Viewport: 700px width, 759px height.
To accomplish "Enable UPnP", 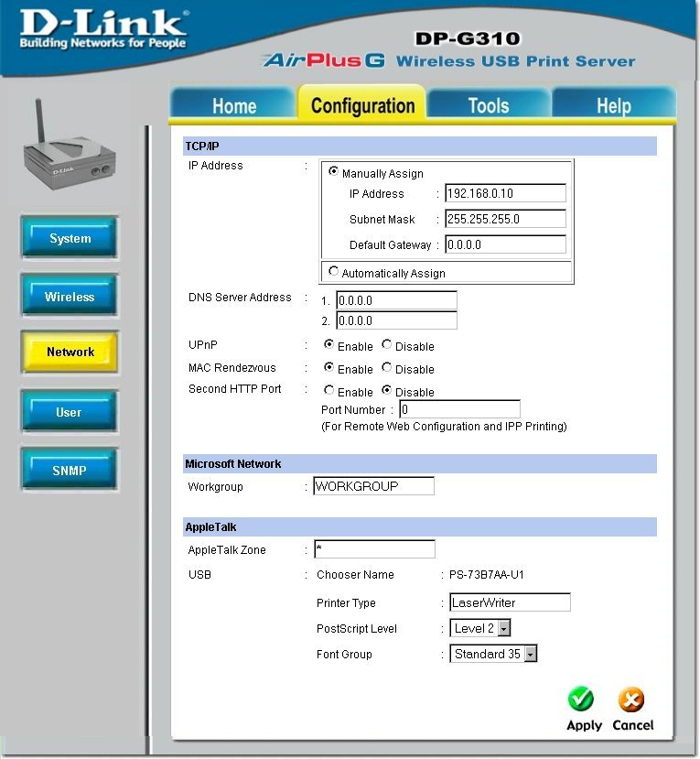I will pyautogui.click(x=329, y=344).
